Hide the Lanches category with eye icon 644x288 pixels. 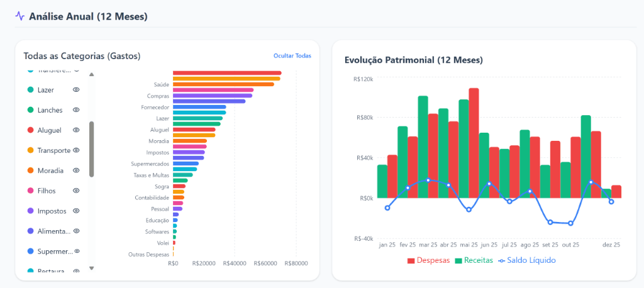click(76, 110)
